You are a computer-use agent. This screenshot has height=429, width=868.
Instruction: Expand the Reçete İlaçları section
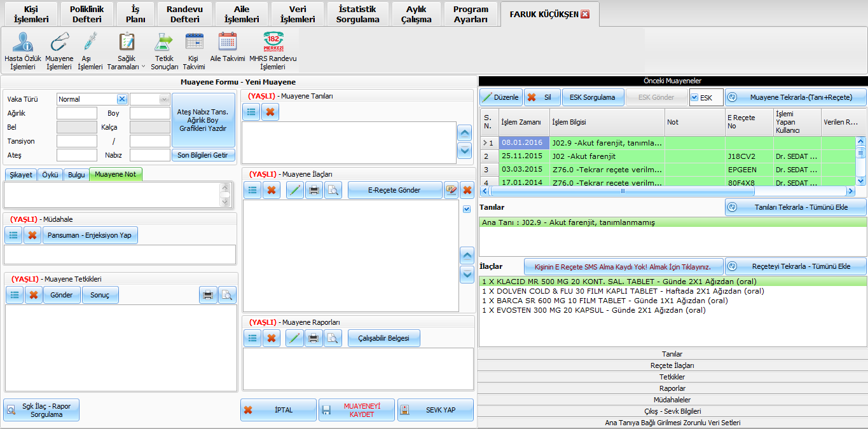pyautogui.click(x=672, y=365)
